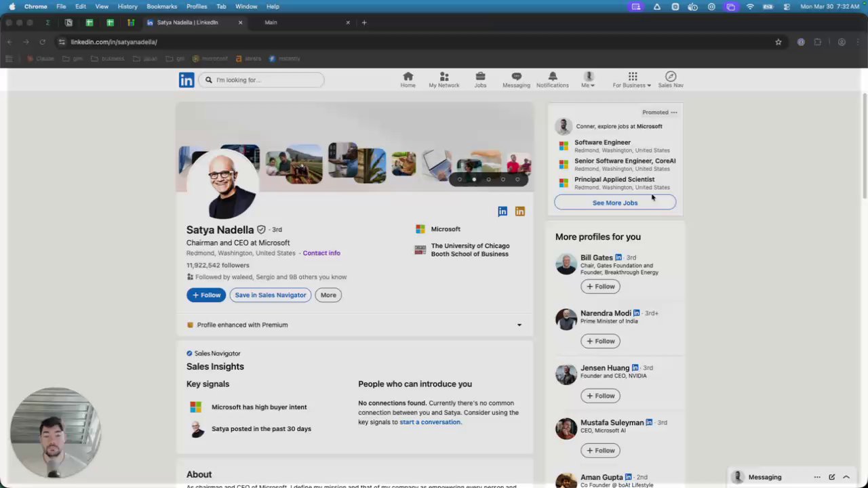Open Bill Gates's profile name link
Viewport: 868px width, 488px height.
(x=597, y=258)
